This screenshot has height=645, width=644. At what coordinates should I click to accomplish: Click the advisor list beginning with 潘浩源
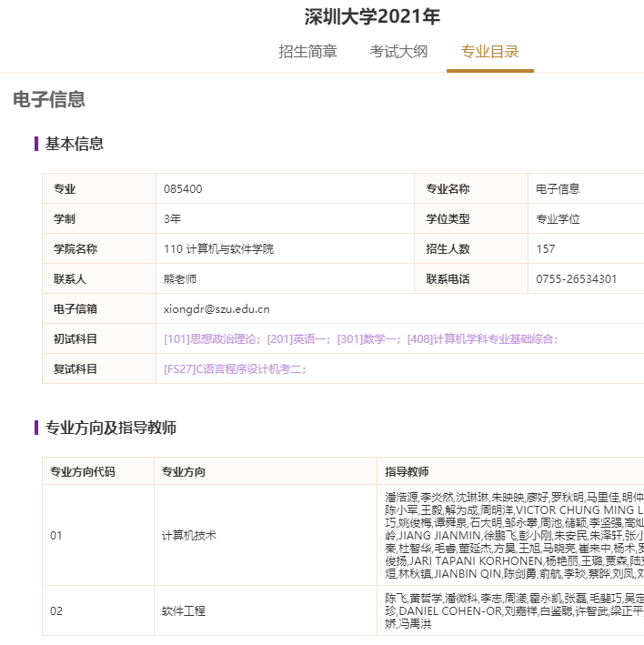point(514,536)
